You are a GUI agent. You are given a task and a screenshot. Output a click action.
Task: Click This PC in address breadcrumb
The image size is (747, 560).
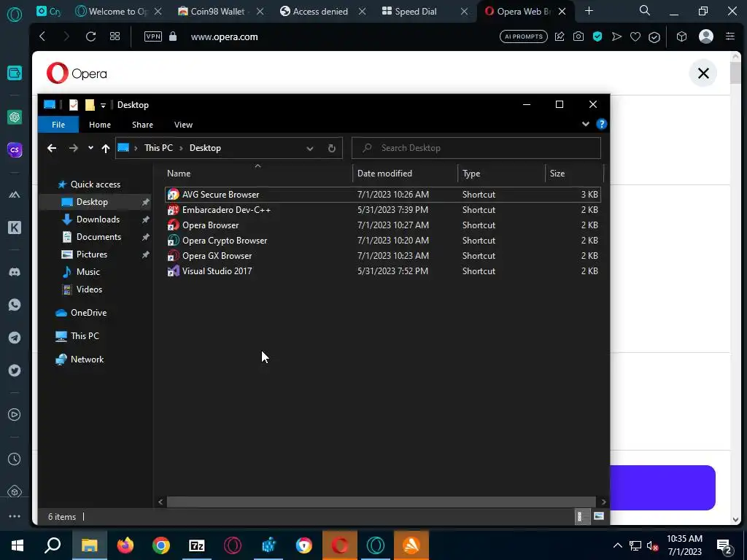coord(158,148)
